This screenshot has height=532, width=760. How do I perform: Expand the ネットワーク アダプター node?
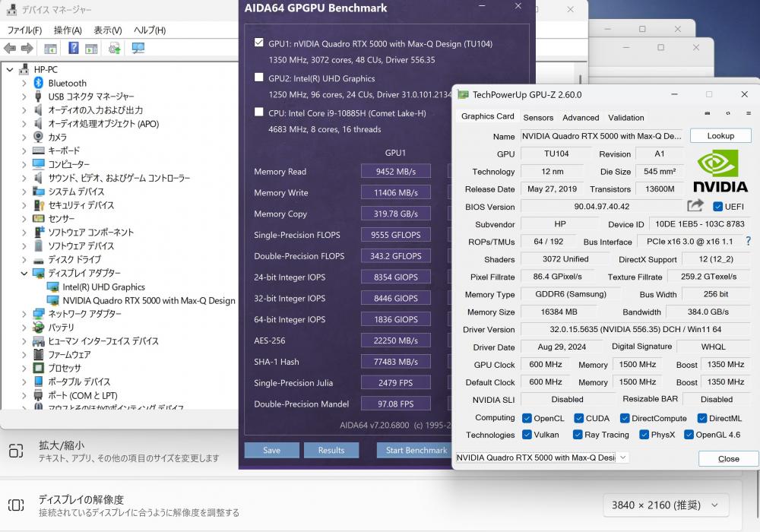[x=24, y=313]
